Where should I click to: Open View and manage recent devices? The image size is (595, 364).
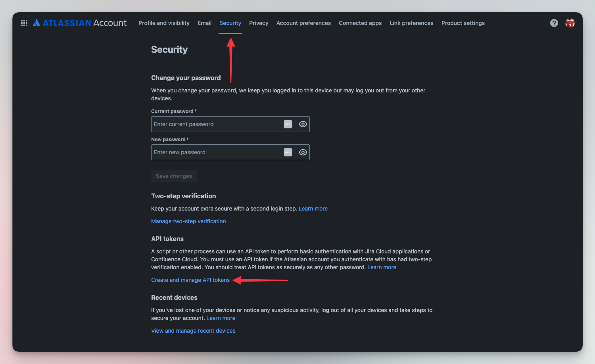point(193,331)
